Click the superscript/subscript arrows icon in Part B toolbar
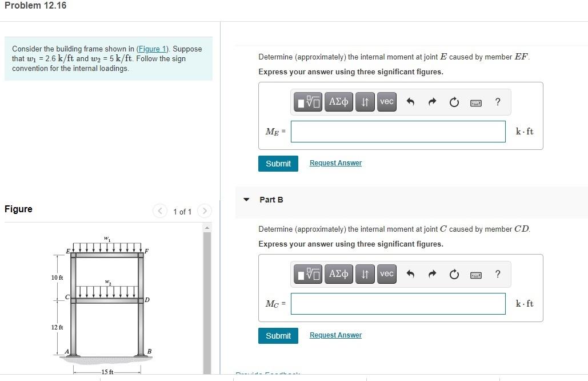 click(x=365, y=273)
